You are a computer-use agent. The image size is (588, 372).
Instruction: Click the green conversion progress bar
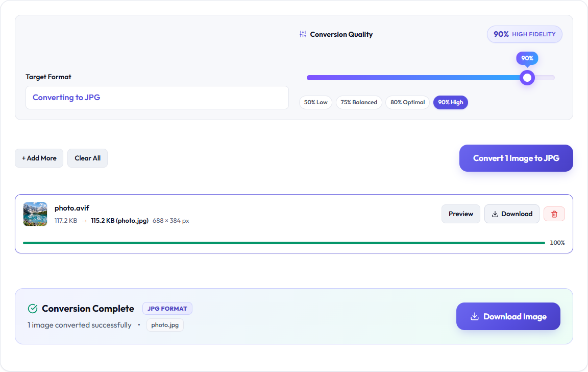[284, 243]
